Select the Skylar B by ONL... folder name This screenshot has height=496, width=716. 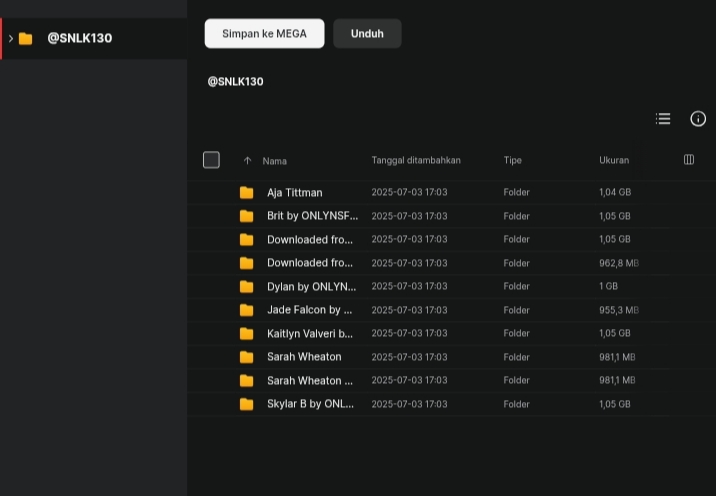(x=310, y=404)
